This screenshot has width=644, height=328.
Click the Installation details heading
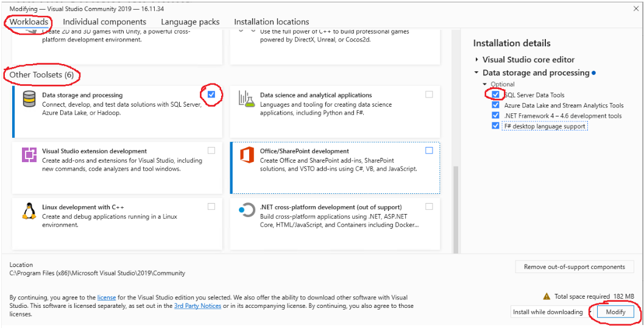(x=512, y=43)
